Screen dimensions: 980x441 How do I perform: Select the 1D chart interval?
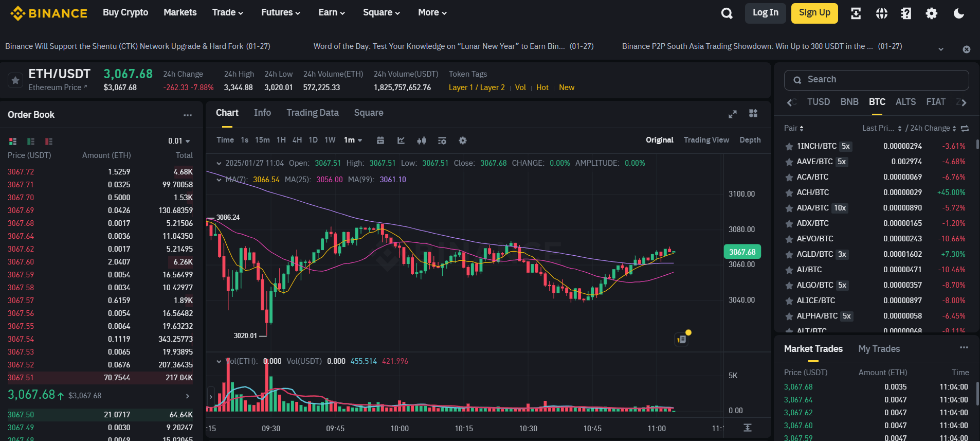point(313,140)
